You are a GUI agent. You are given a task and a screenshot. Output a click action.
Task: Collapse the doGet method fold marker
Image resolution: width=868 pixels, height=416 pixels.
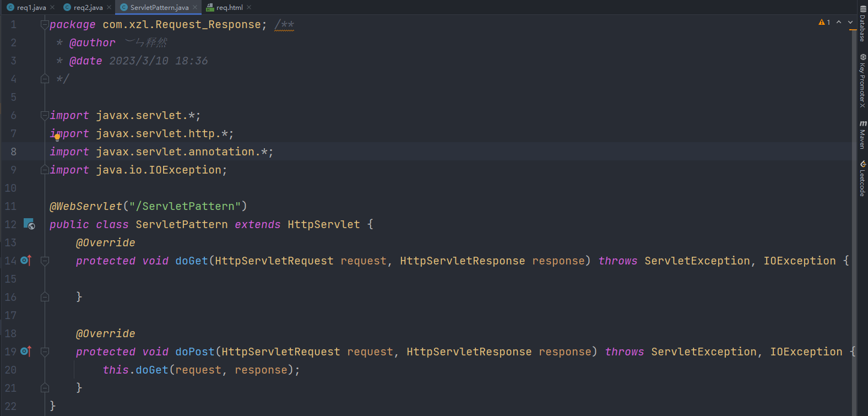(45, 261)
